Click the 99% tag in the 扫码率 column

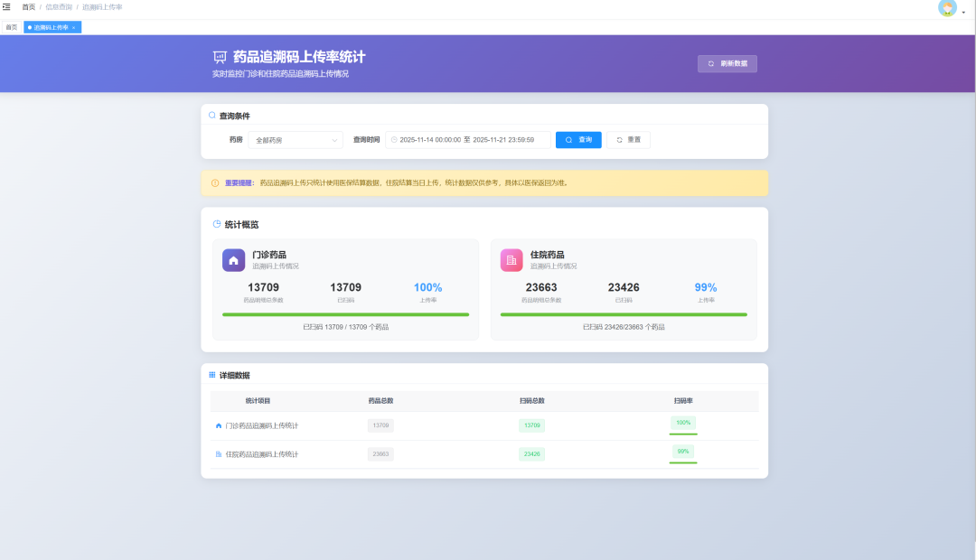click(x=683, y=451)
